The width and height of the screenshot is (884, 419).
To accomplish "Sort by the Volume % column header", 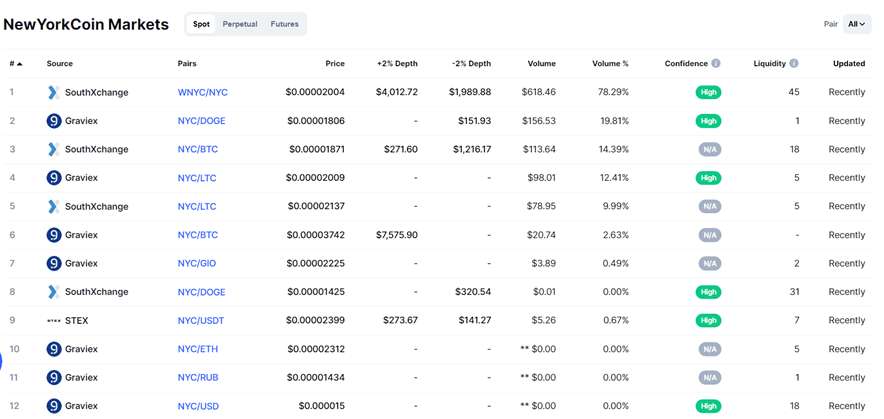I will coord(610,64).
